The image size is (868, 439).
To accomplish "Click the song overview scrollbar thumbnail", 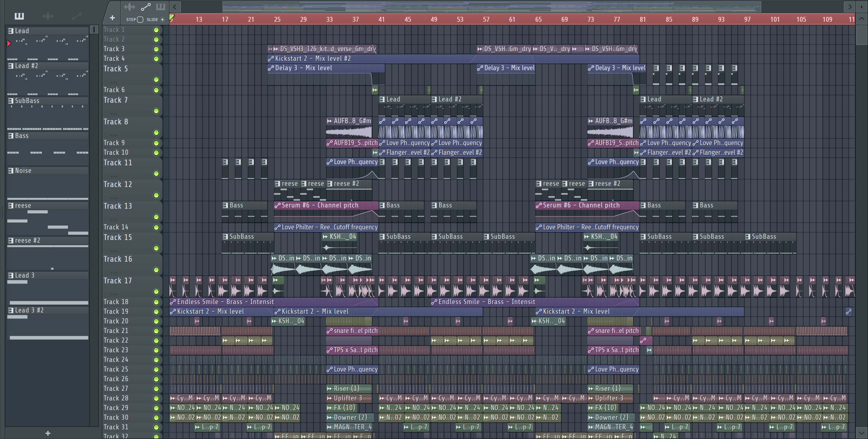I will tap(492, 7).
